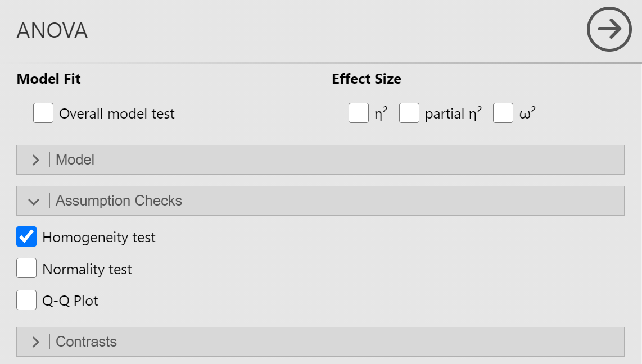
Task: Enable the partial η² checkbox
Action: click(409, 113)
